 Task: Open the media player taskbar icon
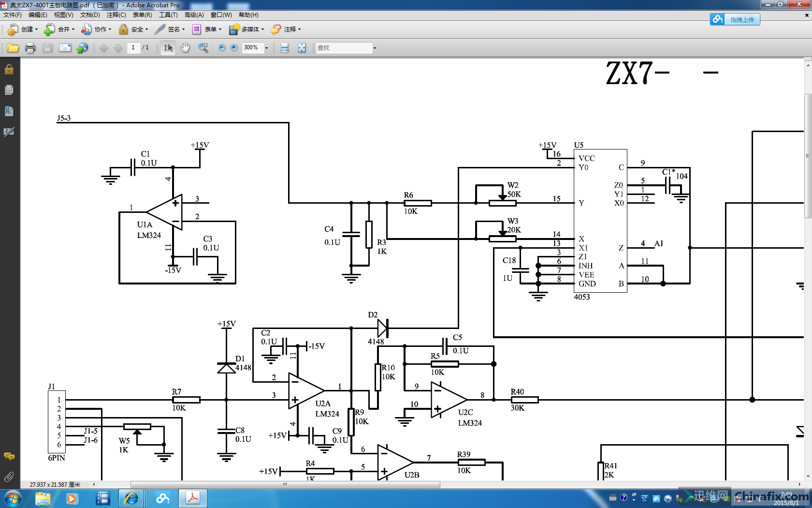(x=72, y=498)
